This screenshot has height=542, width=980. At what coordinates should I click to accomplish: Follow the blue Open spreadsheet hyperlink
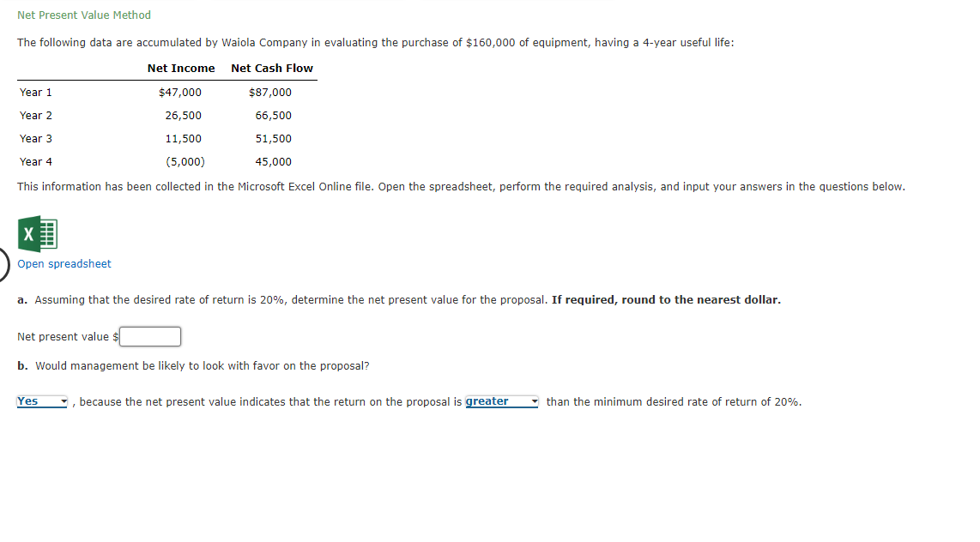click(64, 263)
